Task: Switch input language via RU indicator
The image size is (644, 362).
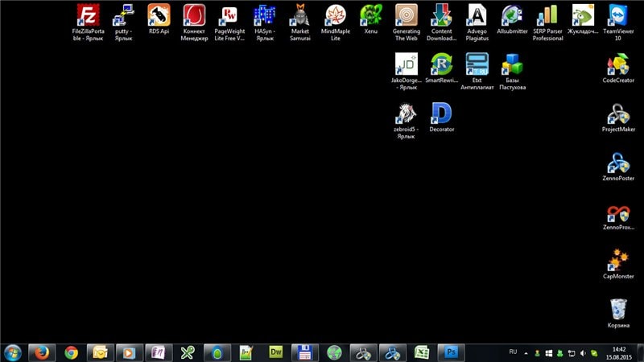Action: [x=514, y=352]
